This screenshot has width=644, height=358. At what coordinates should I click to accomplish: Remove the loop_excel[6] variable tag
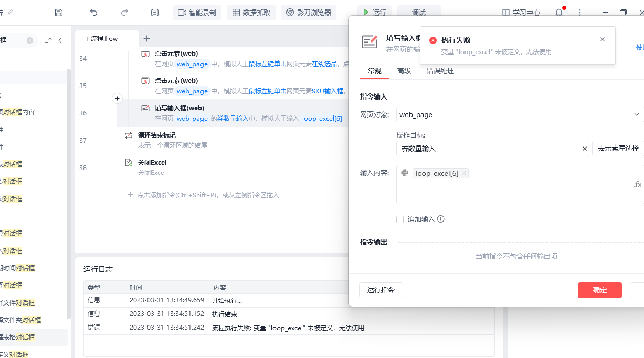click(x=464, y=173)
